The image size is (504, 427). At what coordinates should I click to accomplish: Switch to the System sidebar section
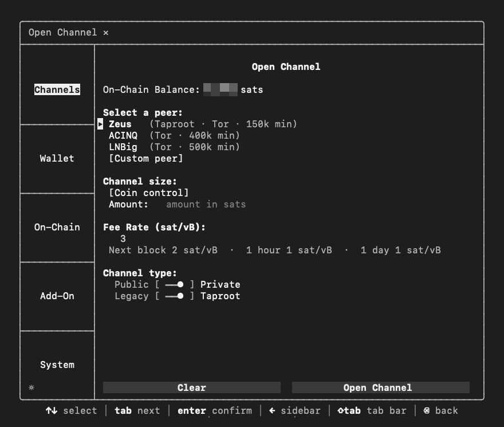(x=57, y=365)
